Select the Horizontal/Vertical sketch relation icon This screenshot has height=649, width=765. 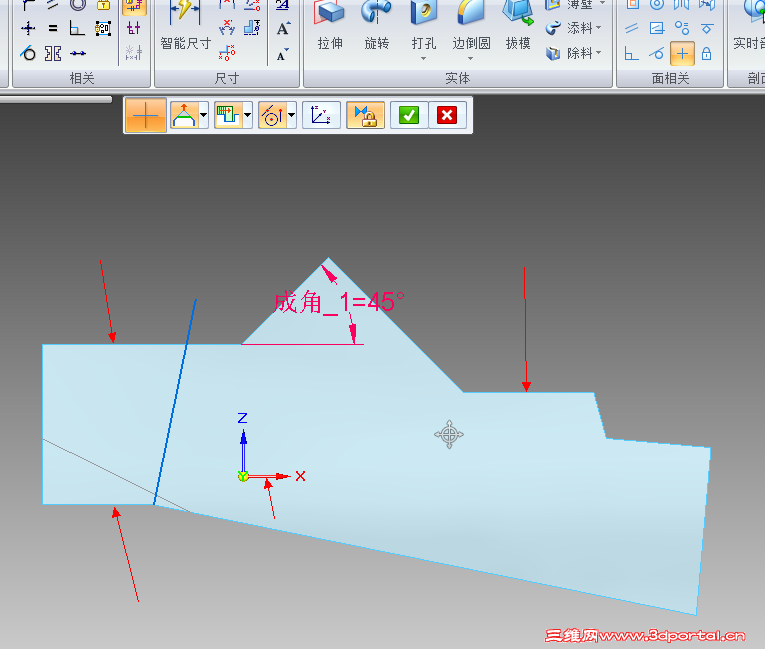pos(28,28)
